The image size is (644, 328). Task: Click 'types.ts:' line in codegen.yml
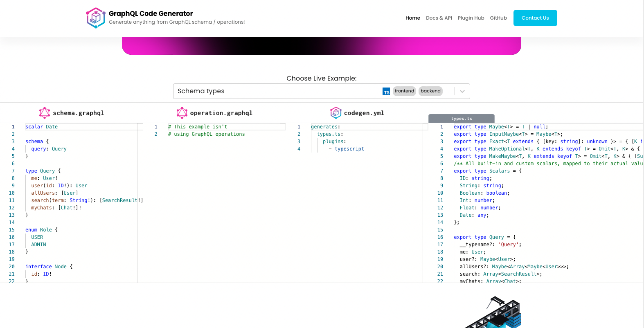coord(330,134)
